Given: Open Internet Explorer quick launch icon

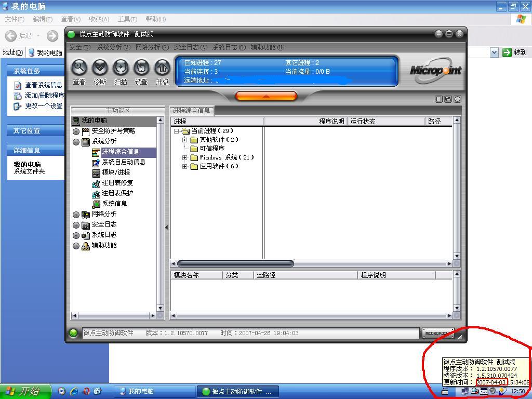Looking at the screenshot, I should [x=74, y=391].
